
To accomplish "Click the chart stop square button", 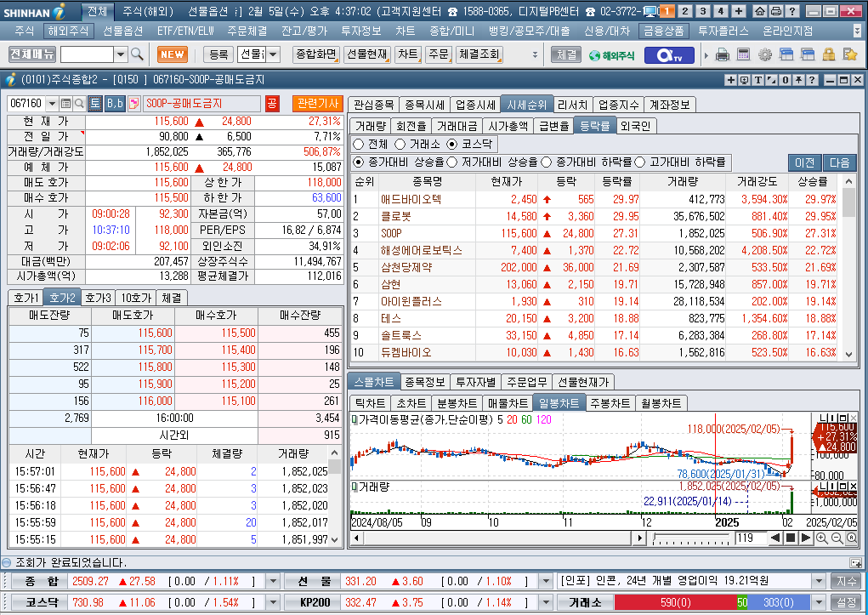I will (791, 538).
